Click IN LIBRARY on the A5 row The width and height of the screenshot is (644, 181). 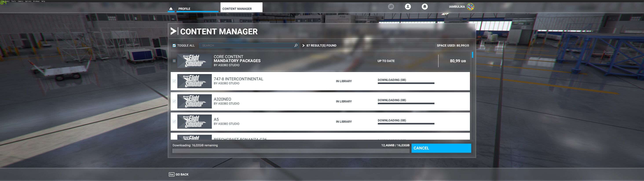(x=344, y=122)
